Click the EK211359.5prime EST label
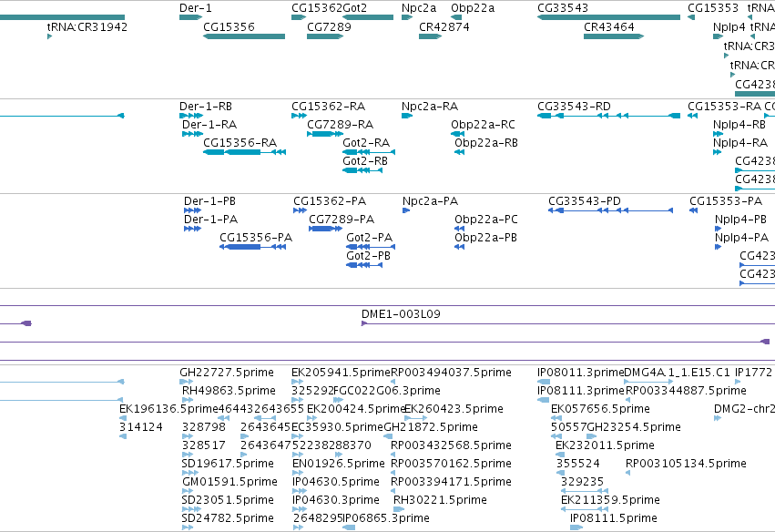This screenshot has width=775, height=532. (x=610, y=500)
